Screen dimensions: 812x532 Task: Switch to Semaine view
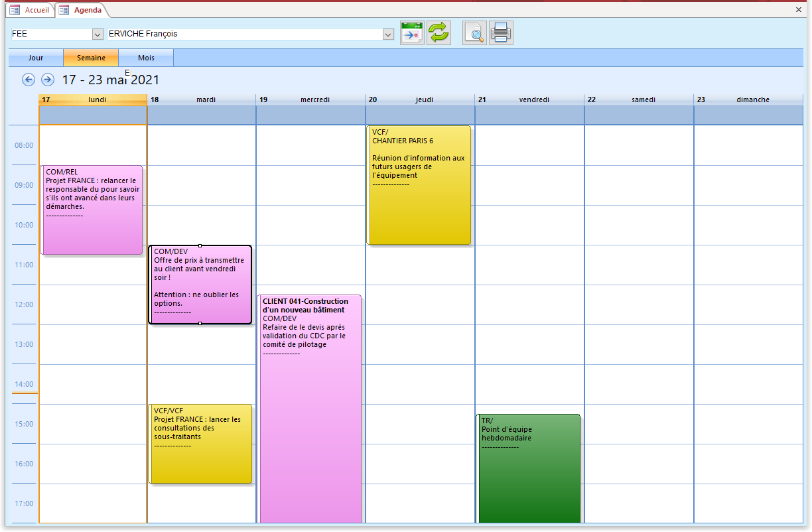click(x=91, y=58)
